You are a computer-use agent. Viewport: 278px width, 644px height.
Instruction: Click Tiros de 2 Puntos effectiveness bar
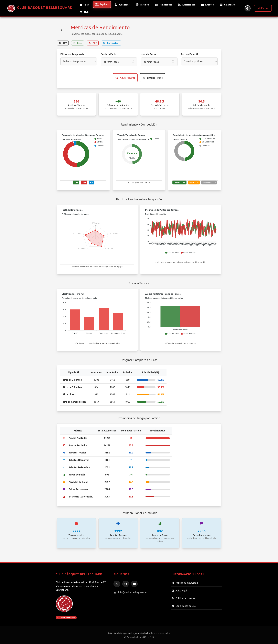tap(146, 380)
